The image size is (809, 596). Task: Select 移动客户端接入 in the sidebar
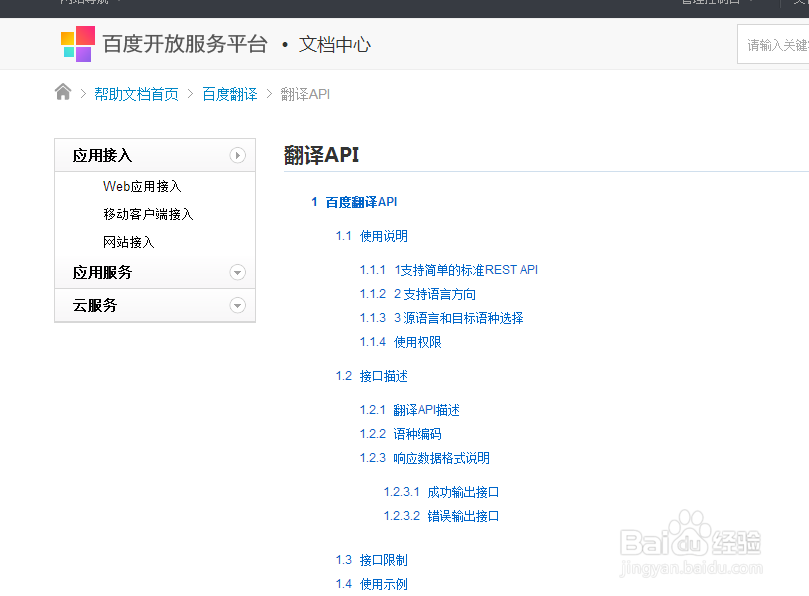[148, 214]
